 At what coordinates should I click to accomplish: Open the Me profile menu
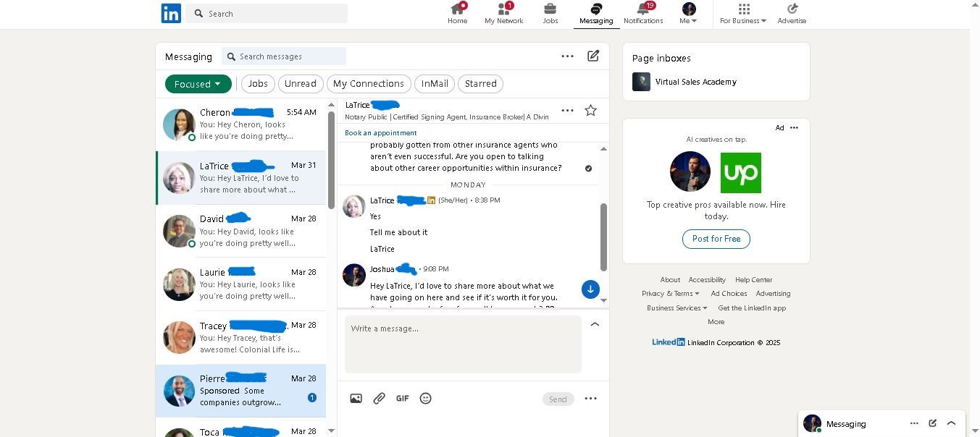tap(689, 13)
